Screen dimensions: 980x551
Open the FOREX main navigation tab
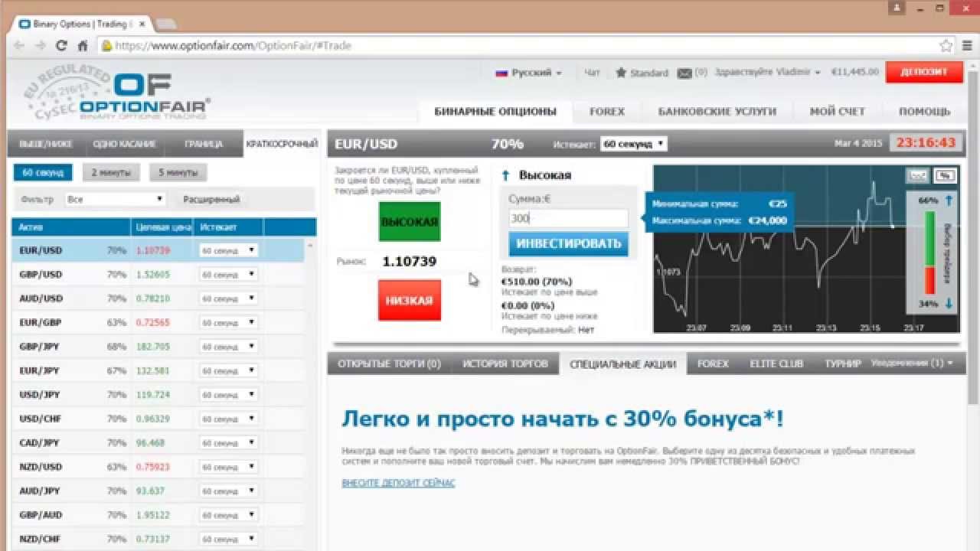point(607,112)
